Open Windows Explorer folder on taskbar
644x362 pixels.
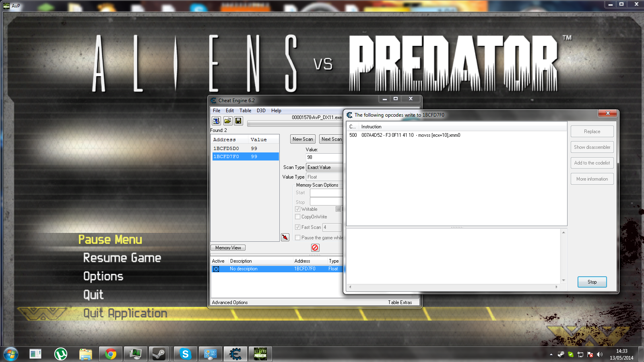(x=85, y=354)
